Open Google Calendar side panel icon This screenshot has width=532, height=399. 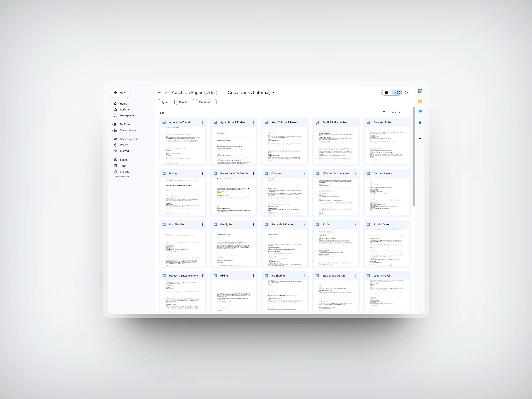pyautogui.click(x=420, y=91)
